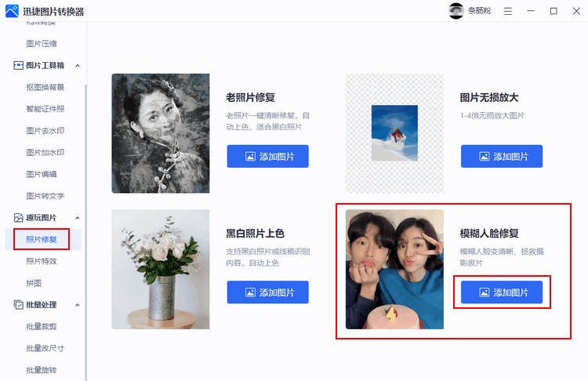Select 智能证件照 sidebar item

(45, 109)
